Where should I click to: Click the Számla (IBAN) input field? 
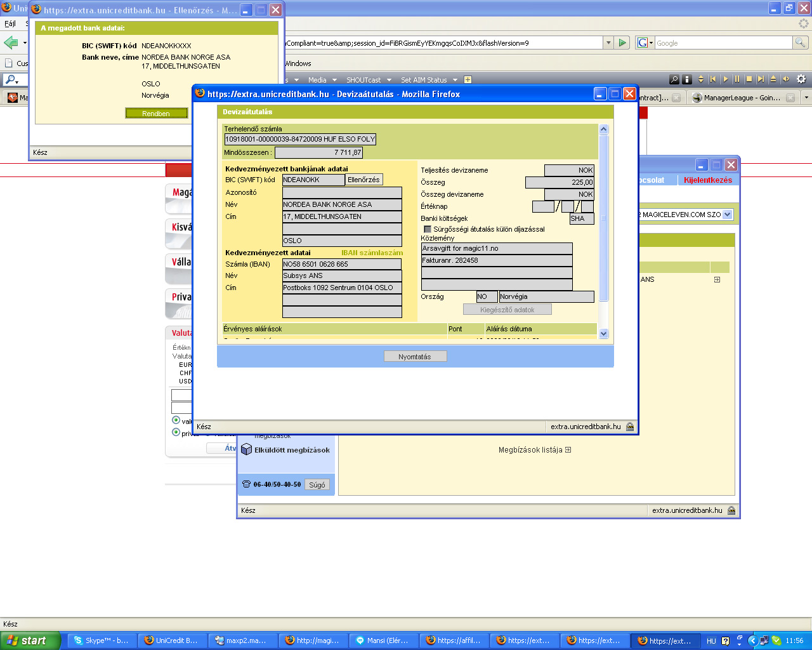point(342,264)
